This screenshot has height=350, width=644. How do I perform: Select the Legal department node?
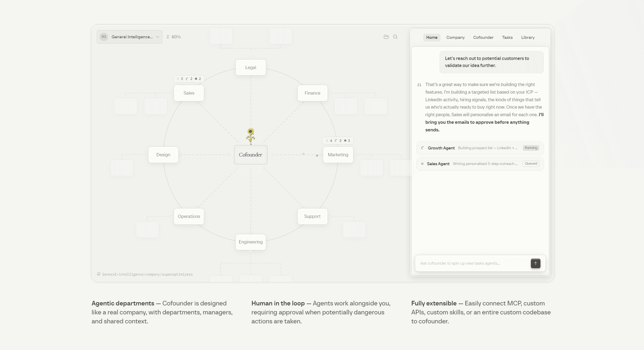tap(251, 67)
